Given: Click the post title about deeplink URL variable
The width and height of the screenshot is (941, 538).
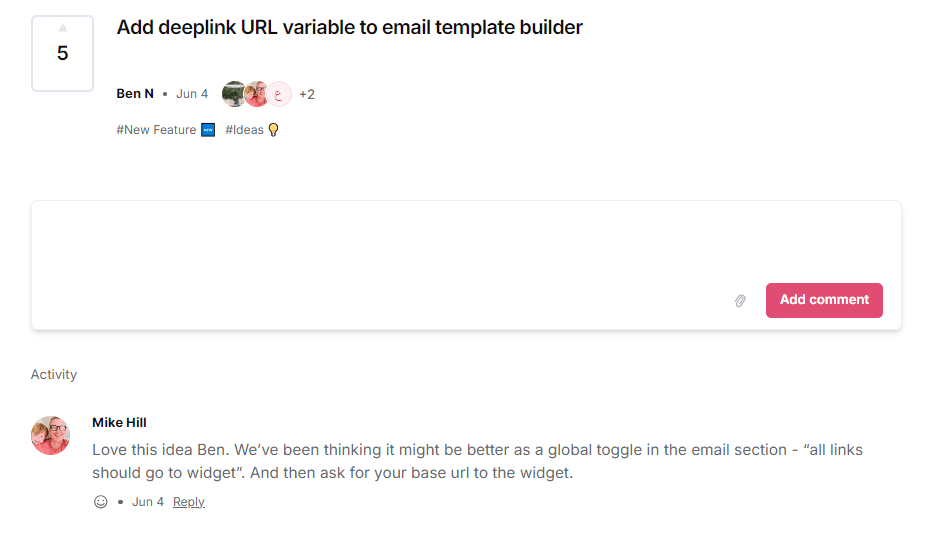Looking at the screenshot, I should click(x=349, y=28).
